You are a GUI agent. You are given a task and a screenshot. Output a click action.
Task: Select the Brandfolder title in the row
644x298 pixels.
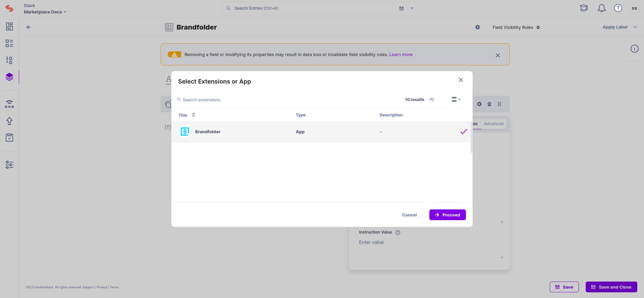[208, 132]
